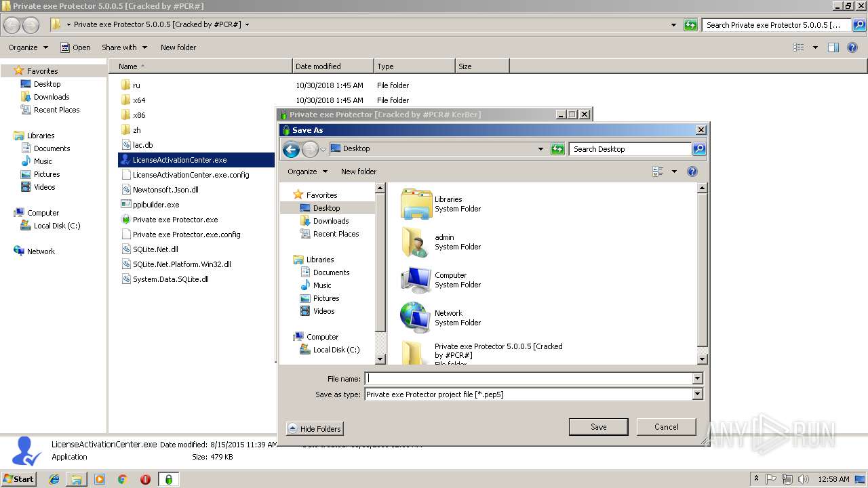Sort by Name column header
Screen dimensions: 868x488
(201, 66)
